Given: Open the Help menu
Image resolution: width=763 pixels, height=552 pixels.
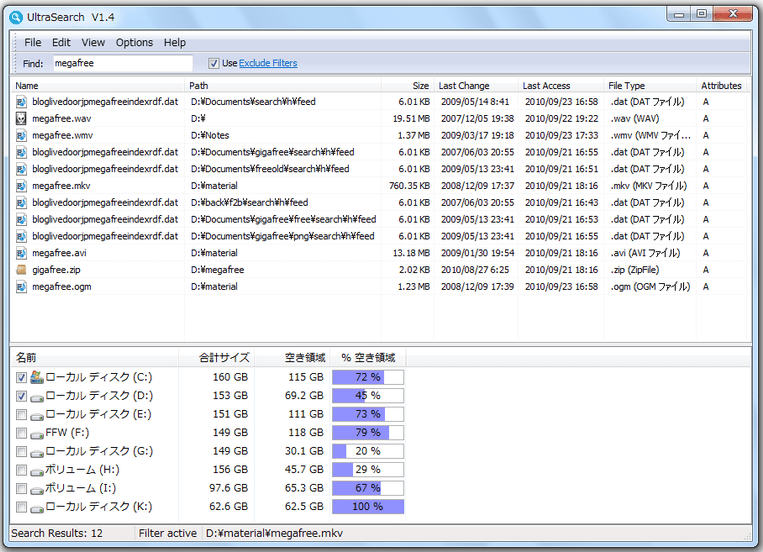Looking at the screenshot, I should (x=175, y=43).
